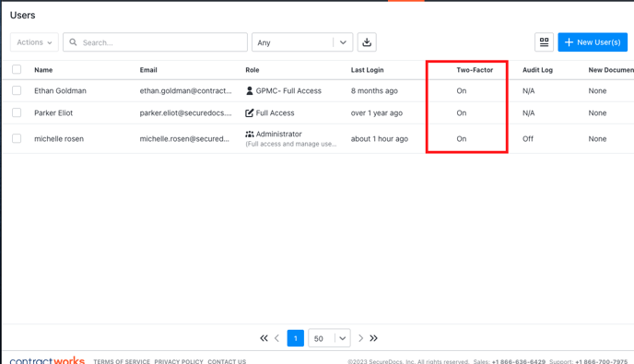The width and height of the screenshot is (634, 364).
Task: Click the parker.eliot email cell
Action: 185,112
